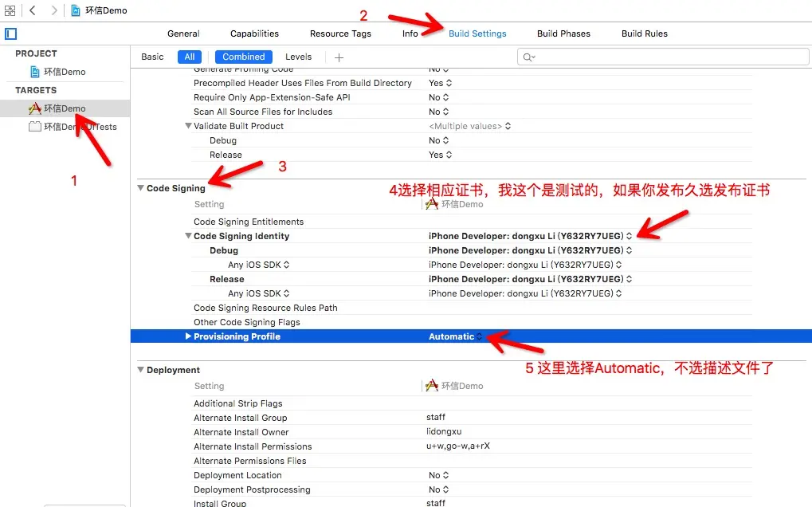Click the build settings search field
The height and width of the screenshot is (507, 812).
(663, 57)
